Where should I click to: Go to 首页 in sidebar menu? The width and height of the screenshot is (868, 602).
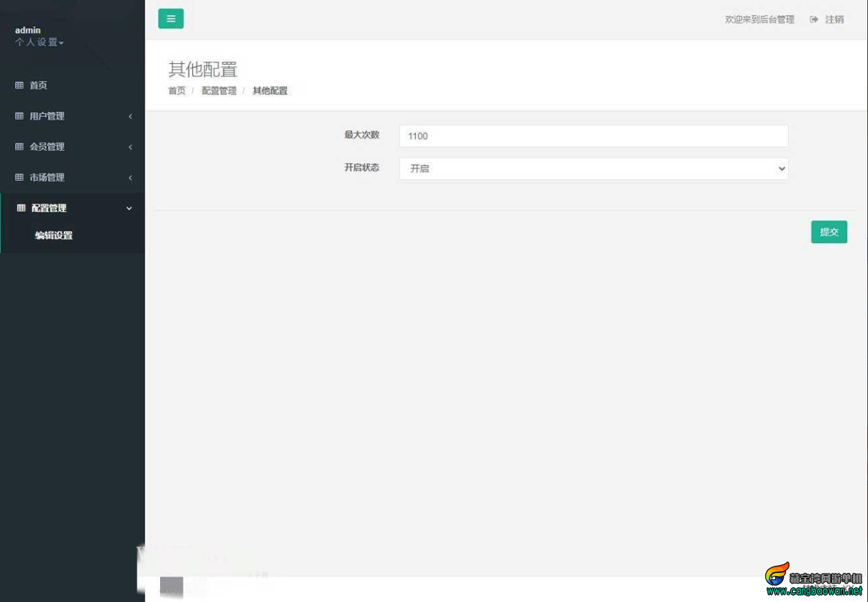38,85
